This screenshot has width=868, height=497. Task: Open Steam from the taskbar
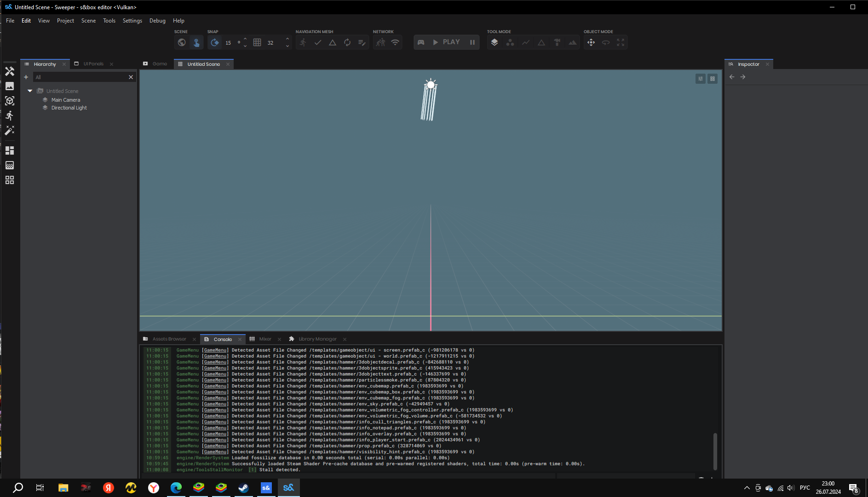[x=243, y=488]
